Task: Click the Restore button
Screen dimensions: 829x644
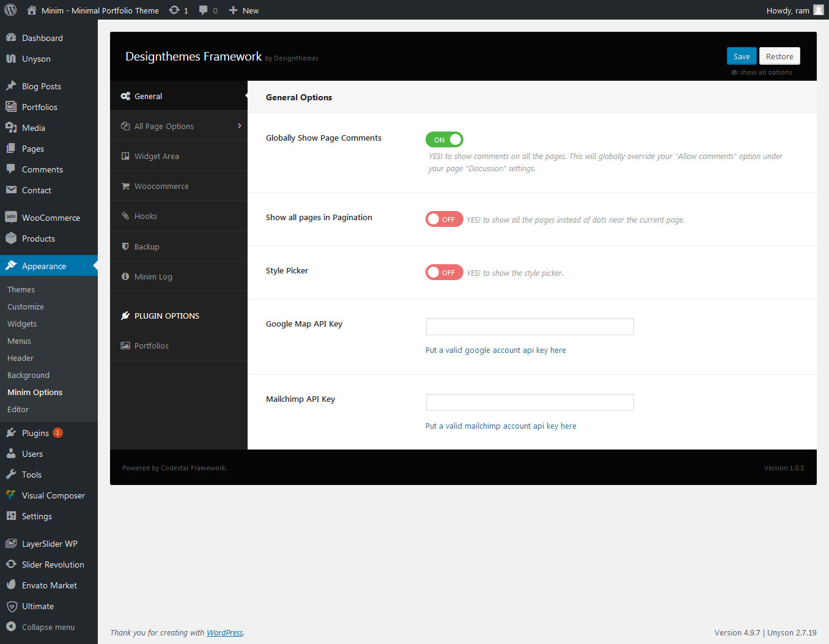Action: click(779, 56)
